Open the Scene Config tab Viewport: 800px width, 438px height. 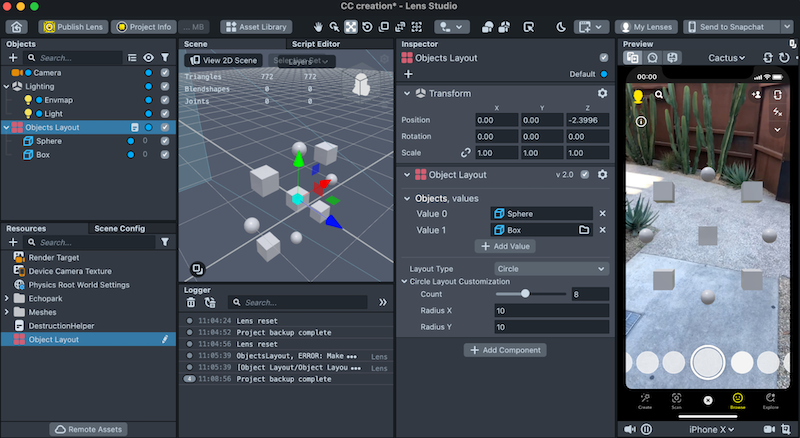click(x=119, y=228)
